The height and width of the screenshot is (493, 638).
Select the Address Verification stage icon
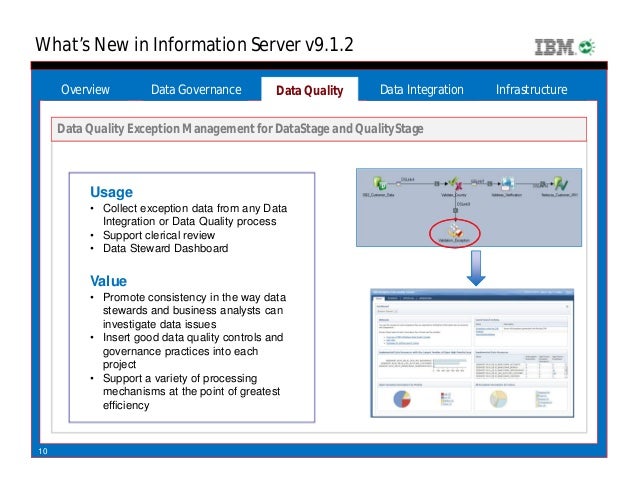(507, 184)
